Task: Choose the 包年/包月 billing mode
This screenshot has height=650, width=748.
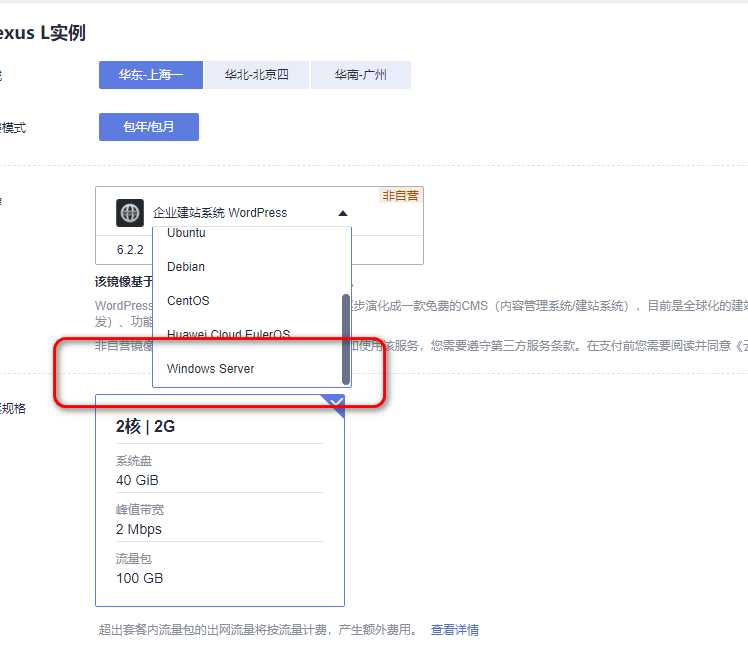Action: tap(149, 127)
